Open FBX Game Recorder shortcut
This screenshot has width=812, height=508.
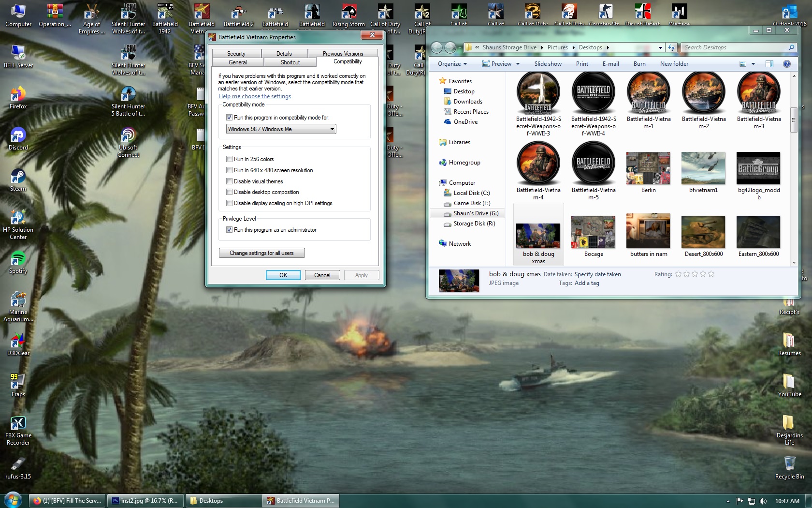[18, 431]
